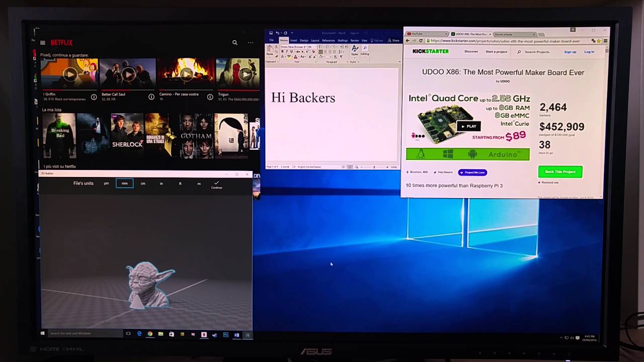Switch to the Review tab in Word
644x362 pixels.
pos(355,41)
